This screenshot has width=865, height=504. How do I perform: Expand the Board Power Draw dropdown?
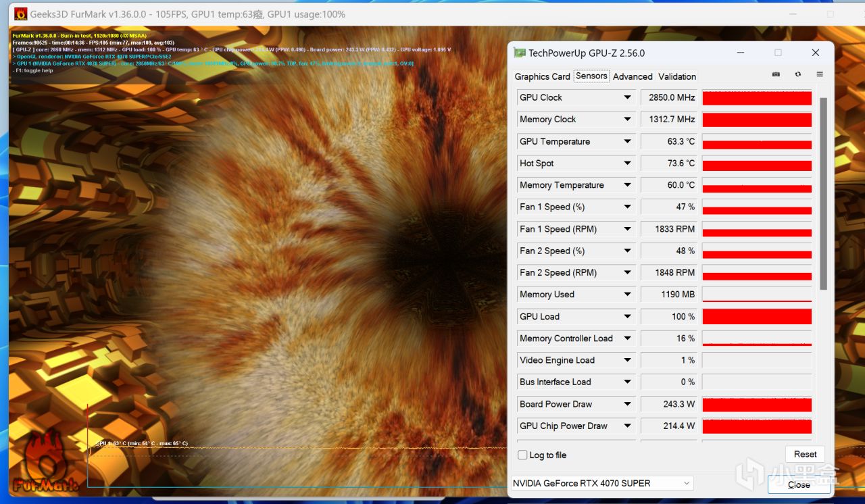(x=627, y=404)
